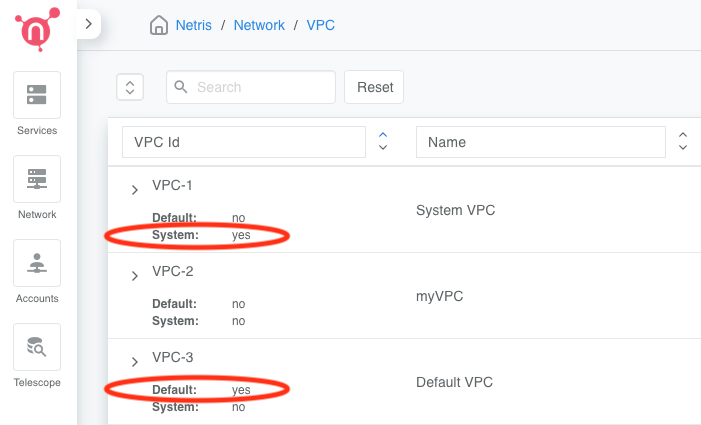Click the Accounts label in the sidebar
701x425 pixels.
(37, 299)
